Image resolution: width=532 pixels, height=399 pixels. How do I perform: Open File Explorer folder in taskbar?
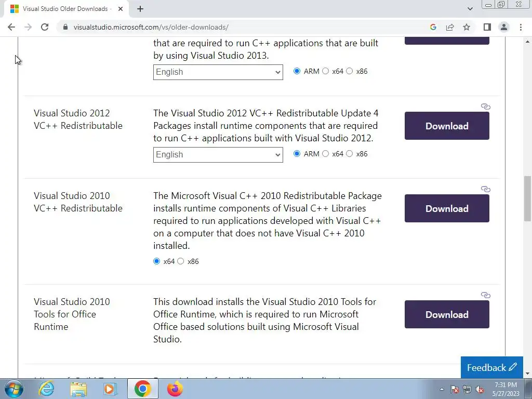(78, 389)
